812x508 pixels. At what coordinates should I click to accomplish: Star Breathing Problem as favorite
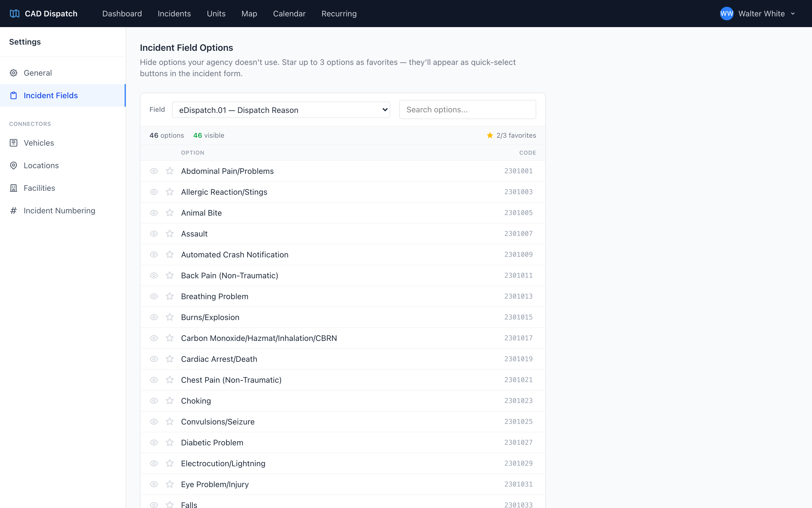[x=170, y=296]
